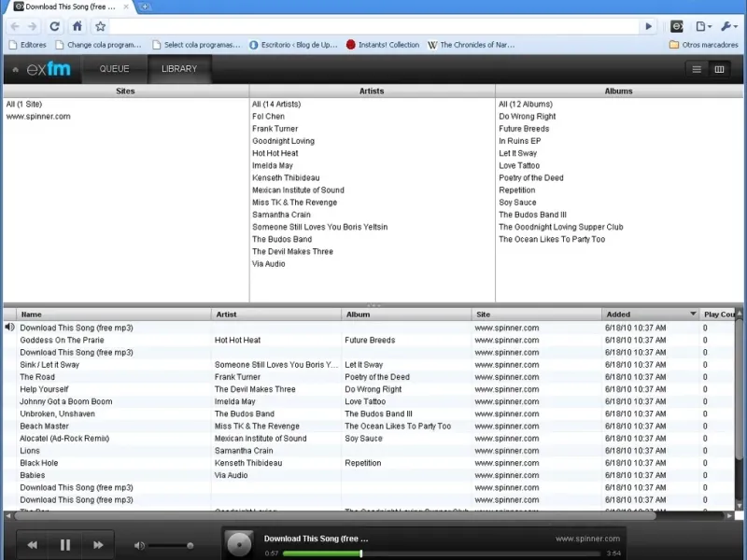Click the www.spinner.com link in player

click(587, 539)
